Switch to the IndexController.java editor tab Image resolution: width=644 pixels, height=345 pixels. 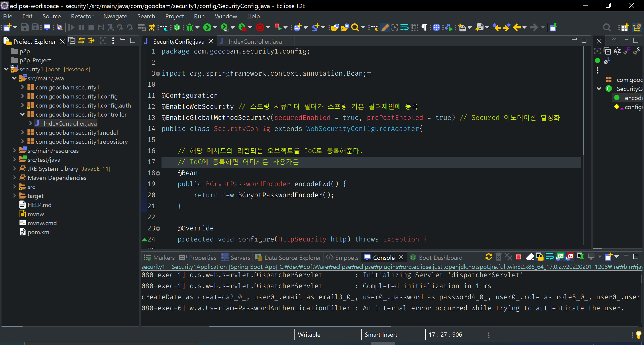coord(255,41)
